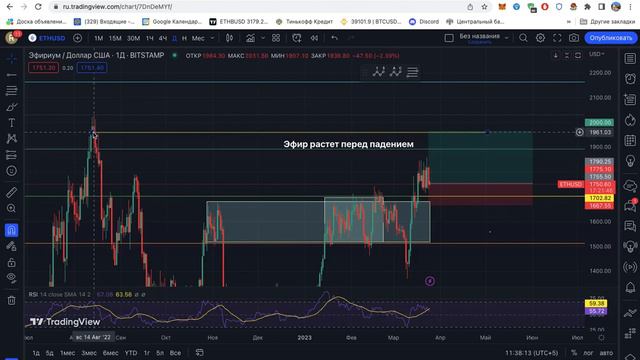Open the alerts panel clock icon
This screenshot has width=640, height=360.
[630, 78]
